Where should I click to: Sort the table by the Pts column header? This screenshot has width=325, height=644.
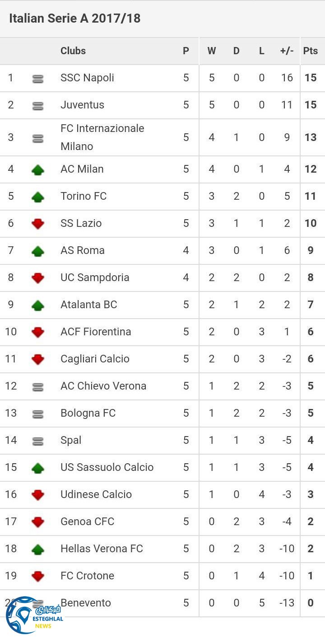[311, 51]
